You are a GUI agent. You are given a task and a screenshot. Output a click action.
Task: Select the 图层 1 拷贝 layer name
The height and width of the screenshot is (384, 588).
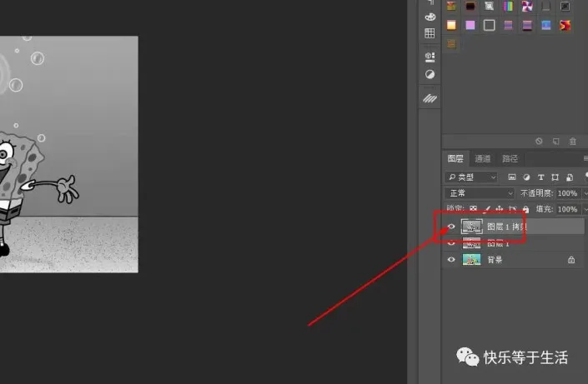click(x=507, y=227)
